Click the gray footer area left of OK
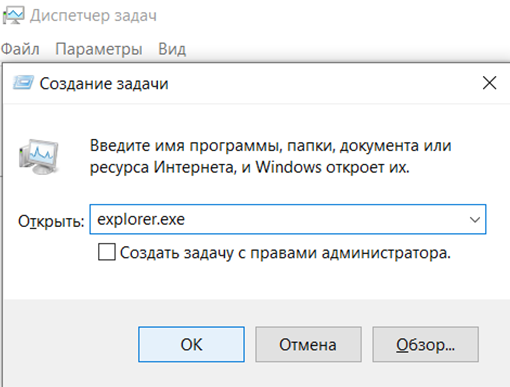Screen dimensions: 510x387 [70, 344]
